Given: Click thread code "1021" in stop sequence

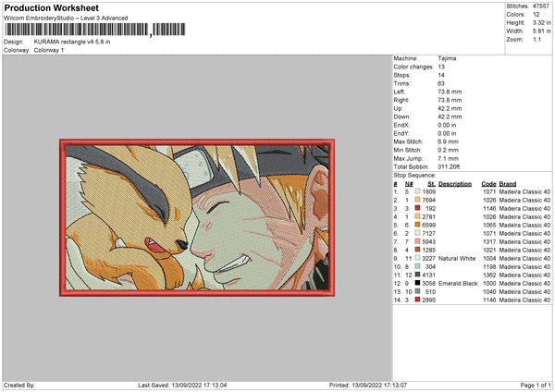Looking at the screenshot, I should click(x=489, y=250).
